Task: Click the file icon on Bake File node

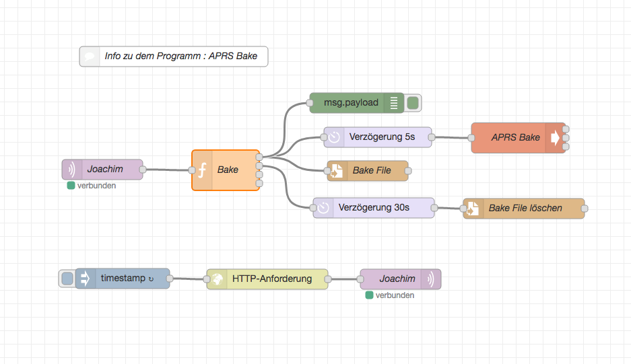Action: [x=337, y=171]
